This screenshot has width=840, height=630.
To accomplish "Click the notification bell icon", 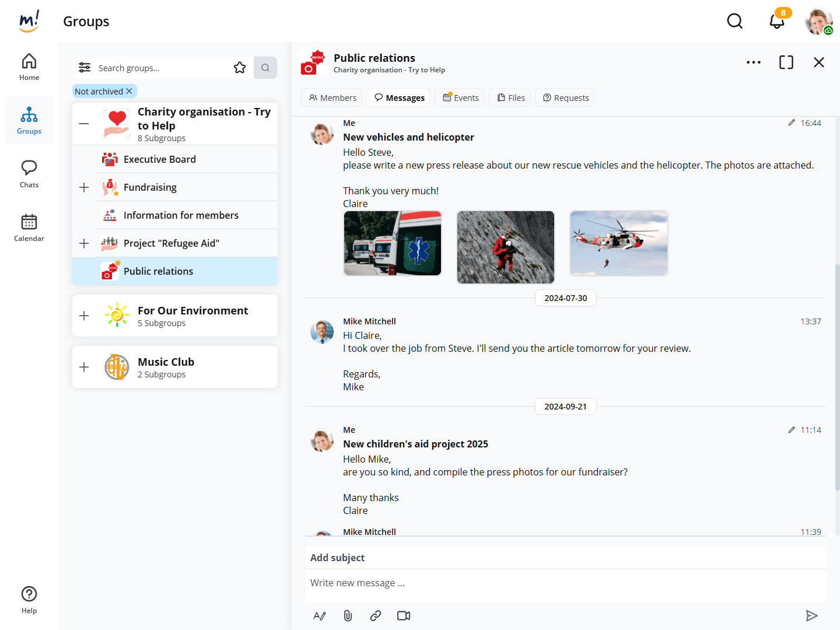I will pos(776,22).
